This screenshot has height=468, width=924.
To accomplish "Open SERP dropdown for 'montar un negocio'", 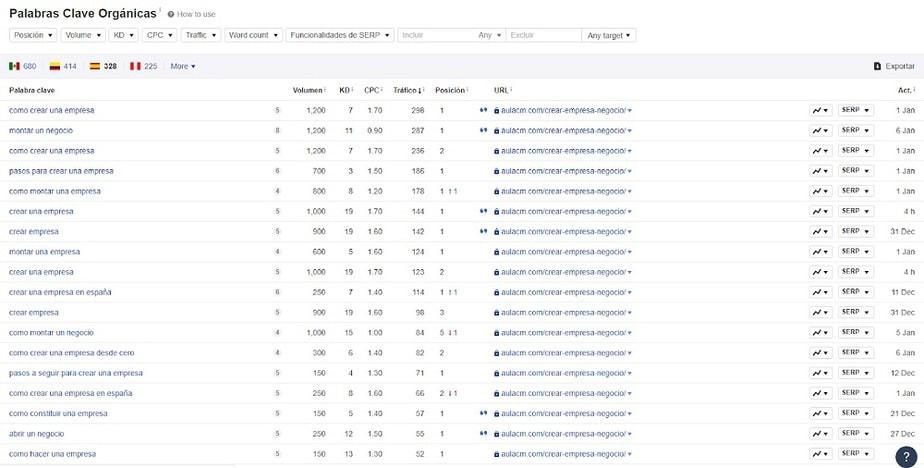I will [x=856, y=130].
